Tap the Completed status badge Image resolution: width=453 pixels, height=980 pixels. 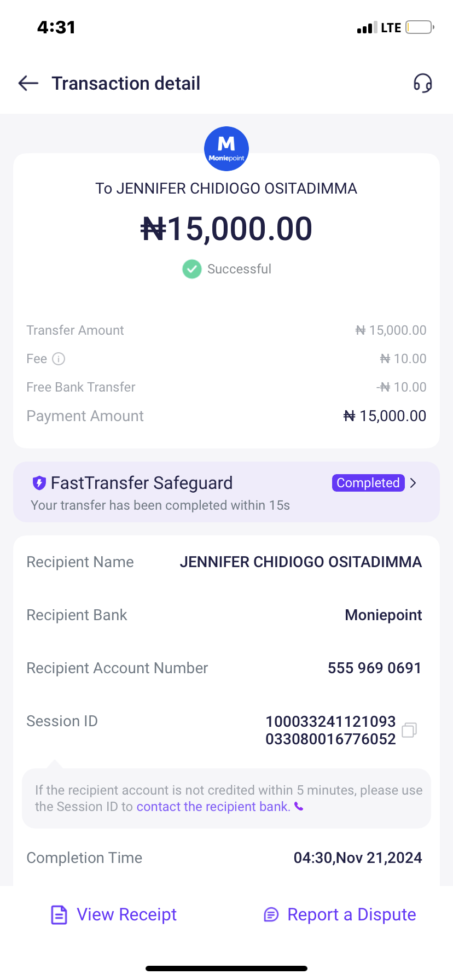point(368,483)
